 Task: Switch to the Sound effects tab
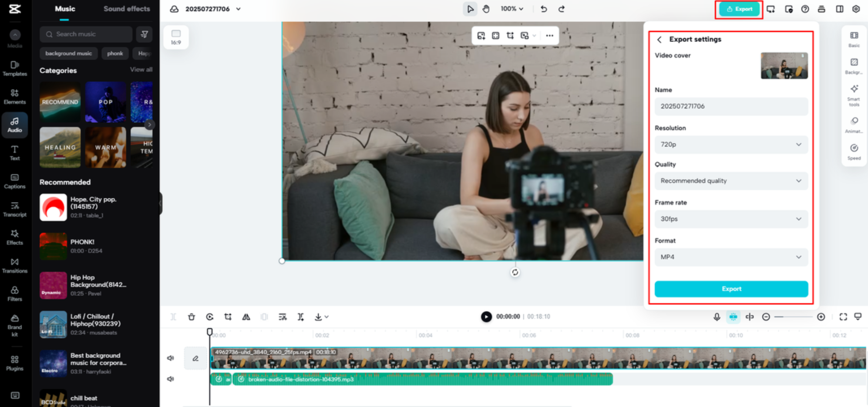(127, 9)
